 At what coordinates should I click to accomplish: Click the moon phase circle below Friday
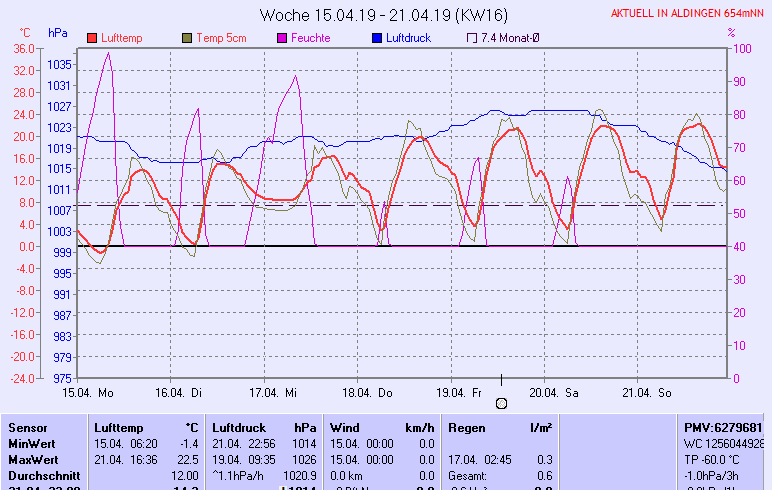502,403
